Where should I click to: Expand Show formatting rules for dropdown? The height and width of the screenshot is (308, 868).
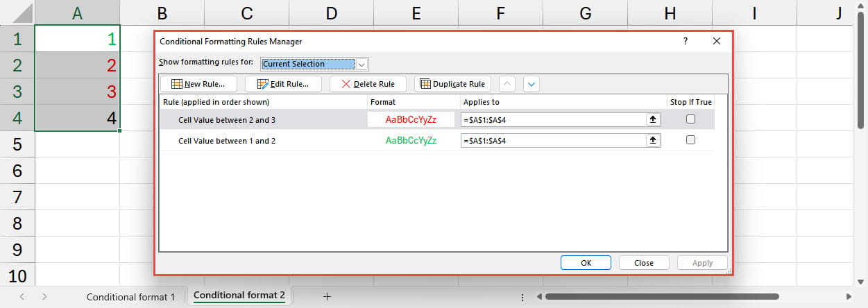tap(361, 64)
